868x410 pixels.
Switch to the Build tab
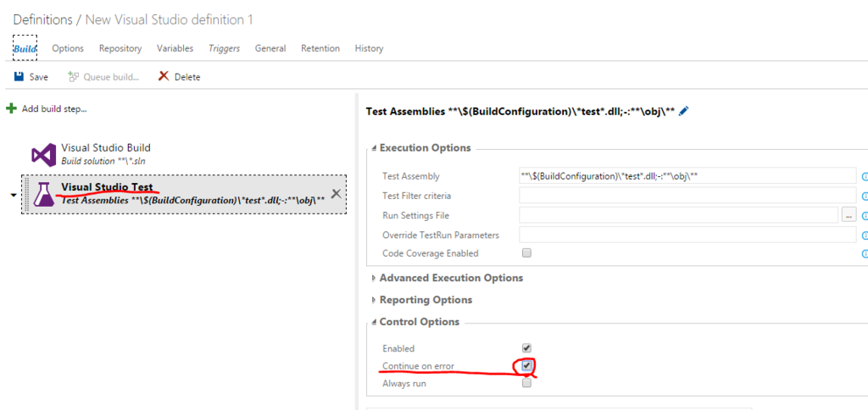tap(25, 48)
